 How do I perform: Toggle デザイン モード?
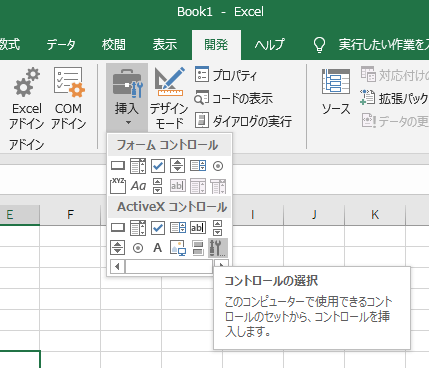click(169, 97)
